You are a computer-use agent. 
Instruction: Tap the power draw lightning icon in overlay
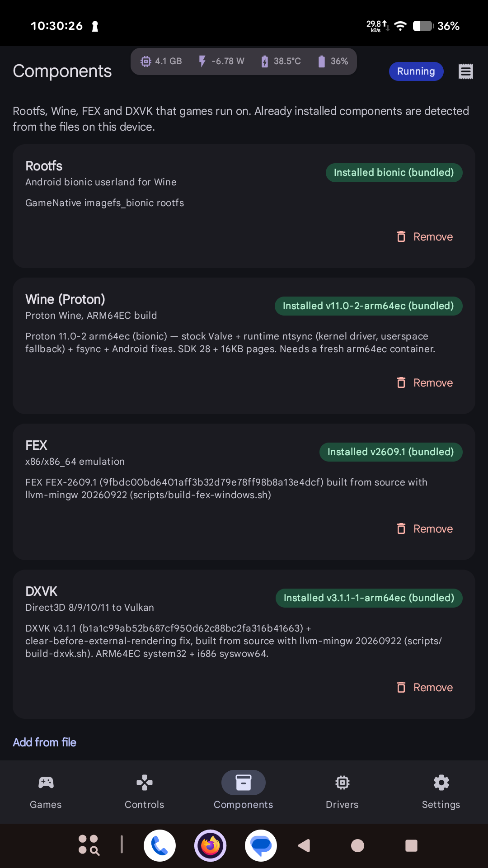point(202,61)
